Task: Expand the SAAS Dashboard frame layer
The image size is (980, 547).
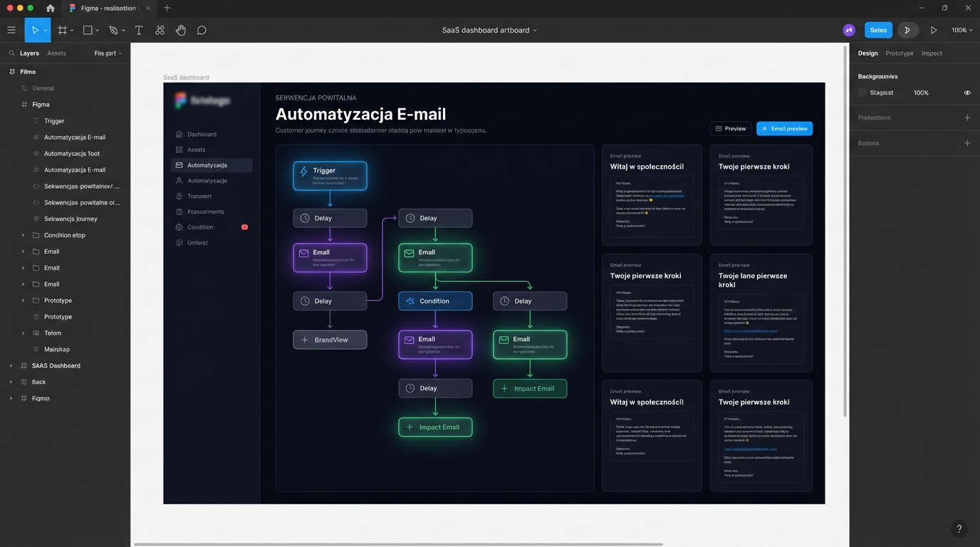Action: [x=11, y=365]
